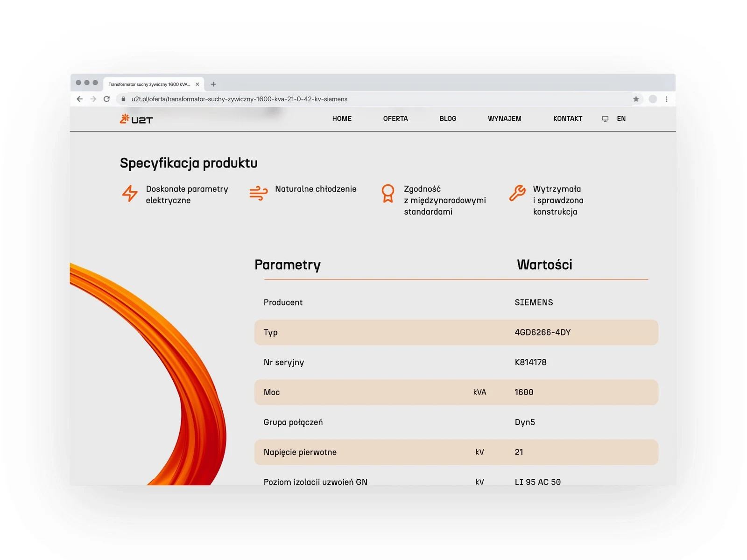Reload the page with refresh icon
747x560 pixels.
click(106, 99)
